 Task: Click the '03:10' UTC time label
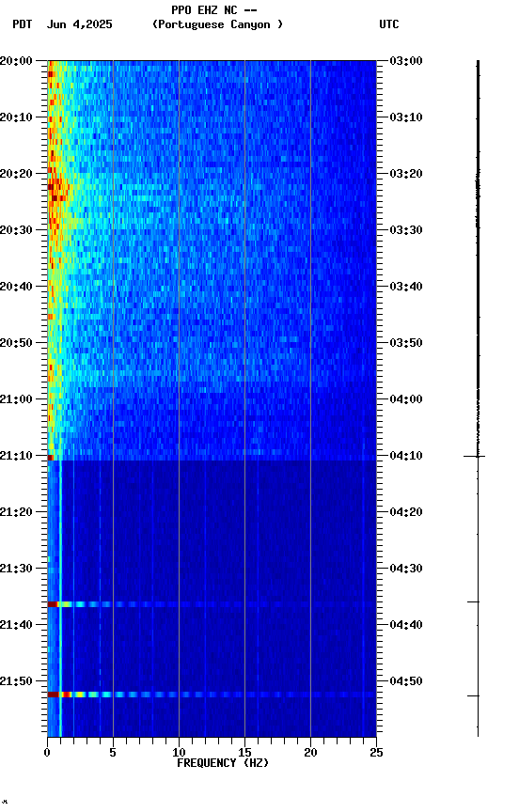406,117
